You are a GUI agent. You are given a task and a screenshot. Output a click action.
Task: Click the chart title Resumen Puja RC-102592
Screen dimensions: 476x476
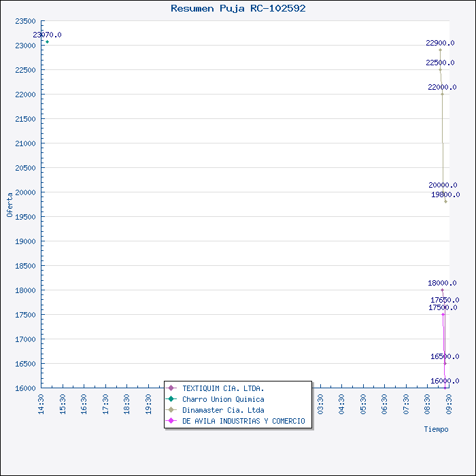coord(238,9)
